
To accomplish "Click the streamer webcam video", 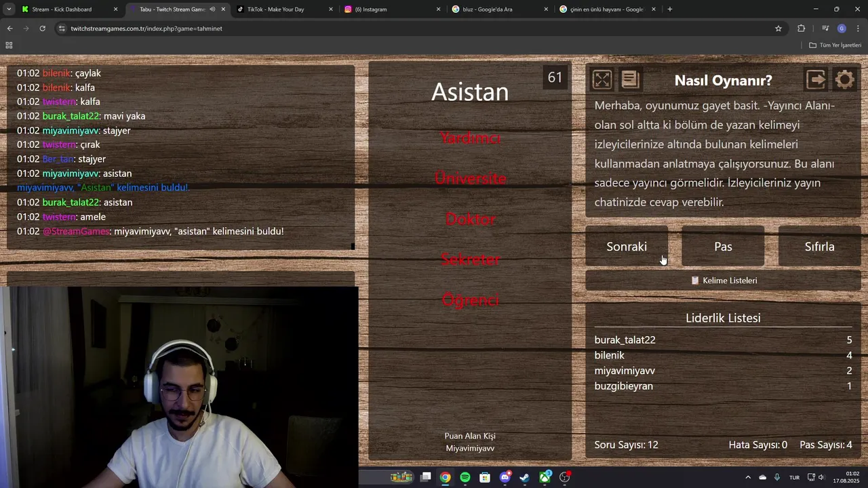I will pyautogui.click(x=179, y=387).
